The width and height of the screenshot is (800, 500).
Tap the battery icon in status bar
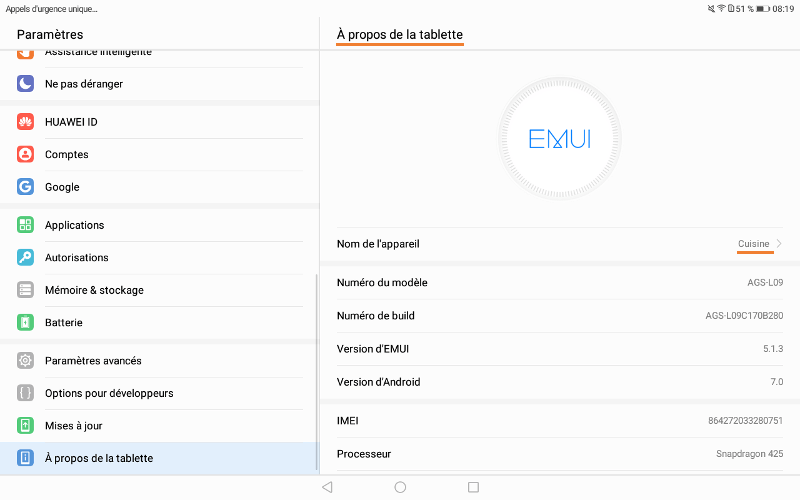(x=763, y=9)
